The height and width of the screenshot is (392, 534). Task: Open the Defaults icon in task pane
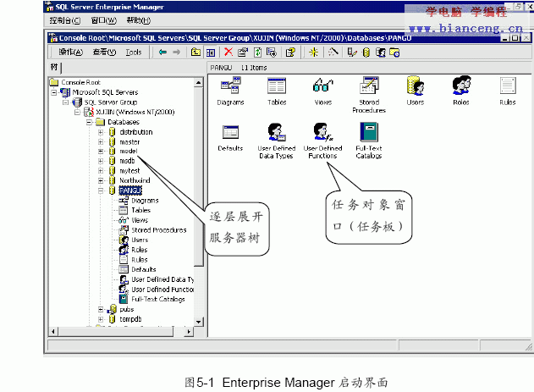(x=230, y=132)
